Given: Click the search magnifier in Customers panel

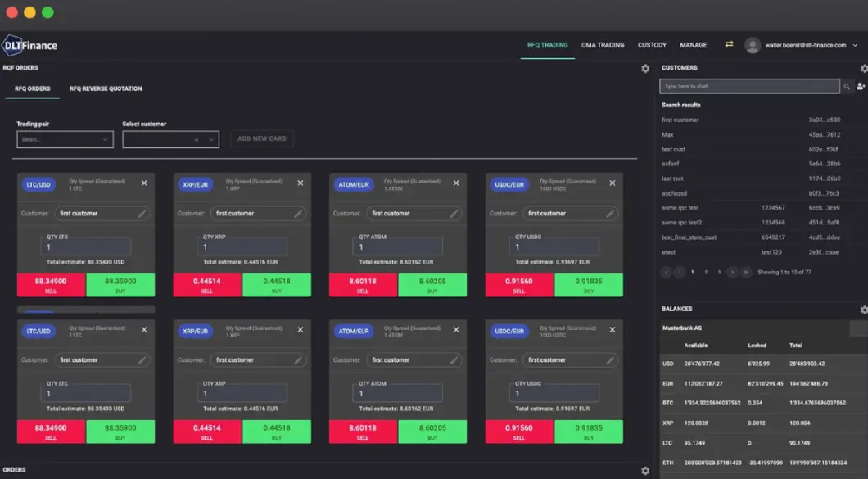Looking at the screenshot, I should click(846, 86).
